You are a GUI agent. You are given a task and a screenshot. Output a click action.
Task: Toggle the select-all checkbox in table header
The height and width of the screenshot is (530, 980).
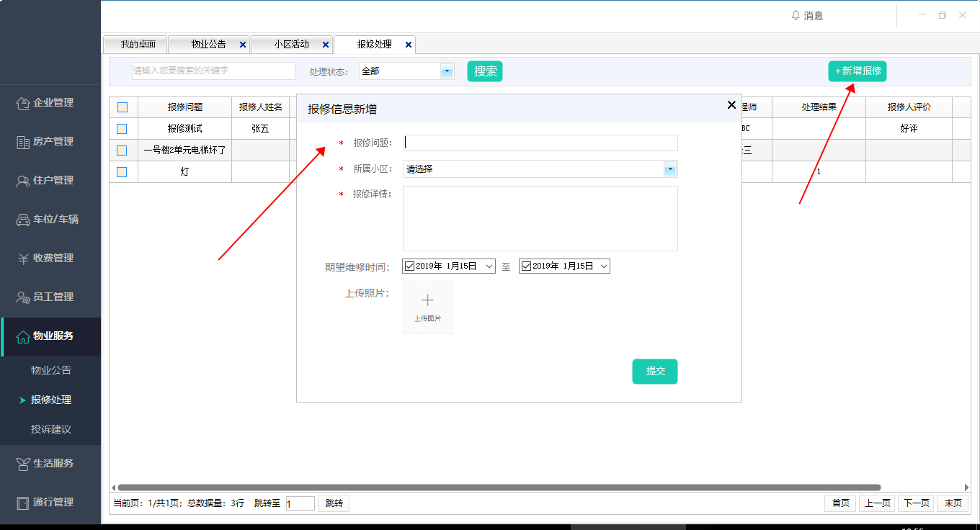pyautogui.click(x=122, y=107)
